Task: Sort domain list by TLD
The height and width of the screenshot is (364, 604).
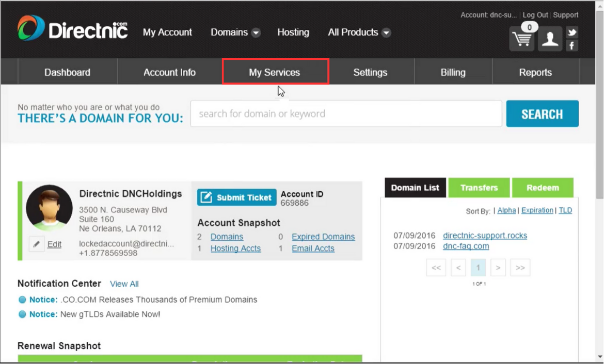Action: coord(565,210)
